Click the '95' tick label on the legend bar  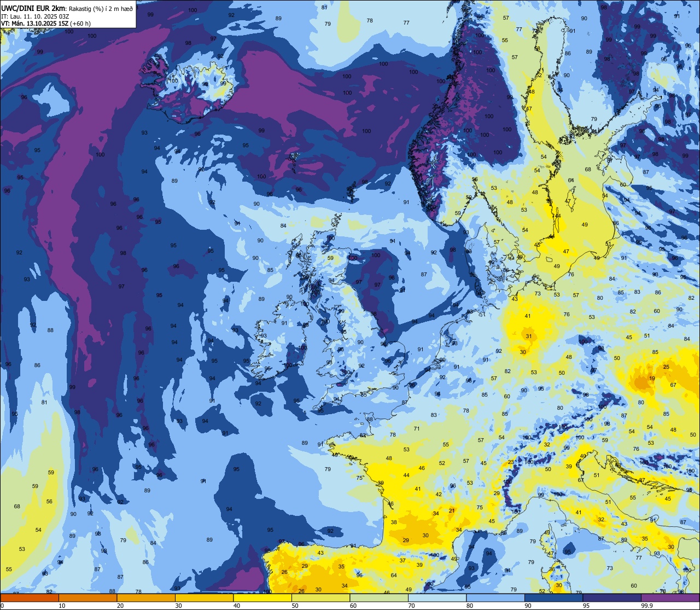tap(586, 606)
